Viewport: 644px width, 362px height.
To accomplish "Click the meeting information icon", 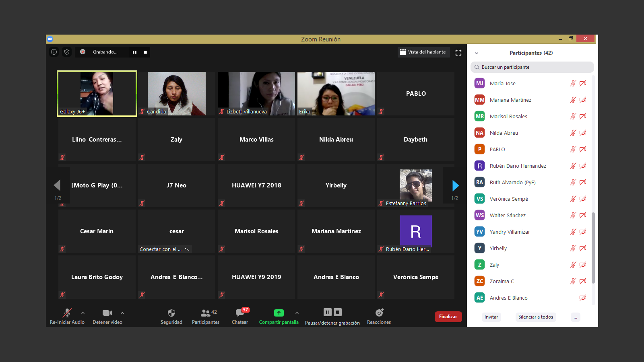I will pos(54,52).
